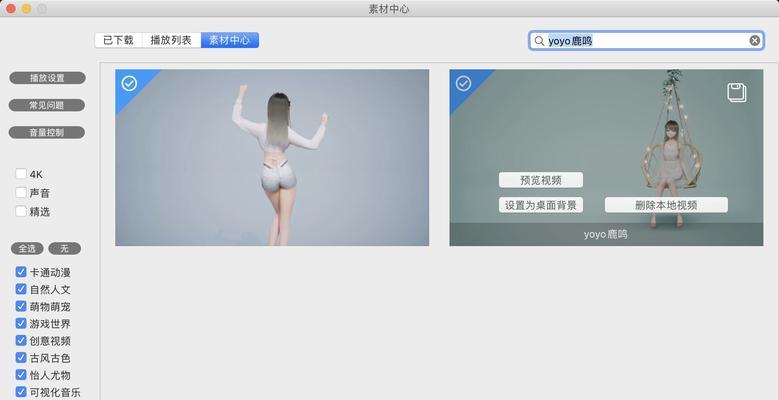Click 设置为桌面背景 button

tap(541, 205)
